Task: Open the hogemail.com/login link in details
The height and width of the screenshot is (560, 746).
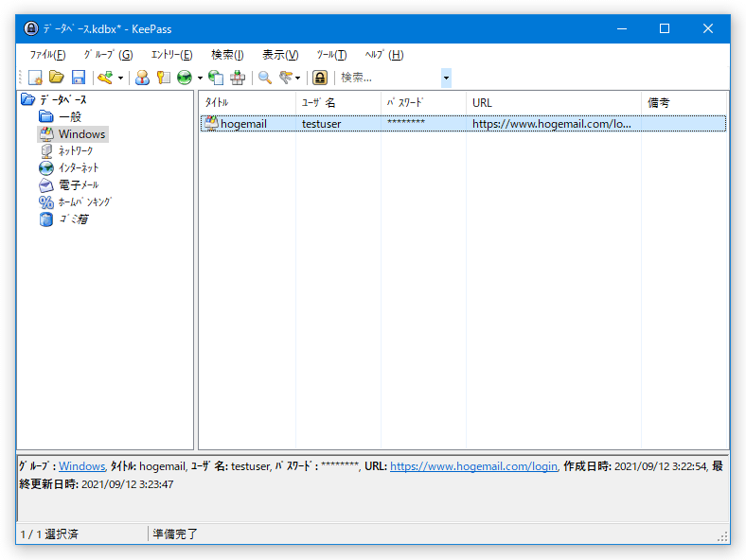Action: point(473,466)
